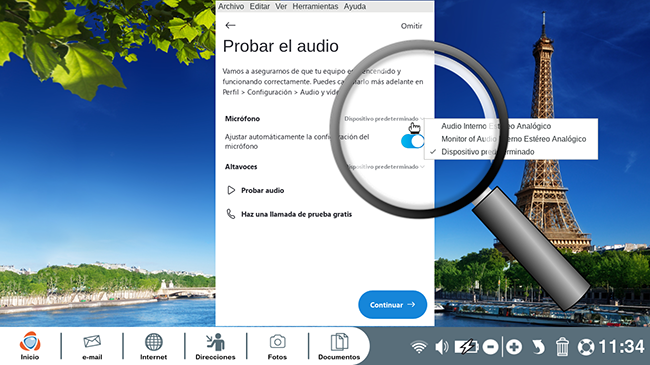
Task: Open Direcciones contacts icon
Action: click(215, 346)
